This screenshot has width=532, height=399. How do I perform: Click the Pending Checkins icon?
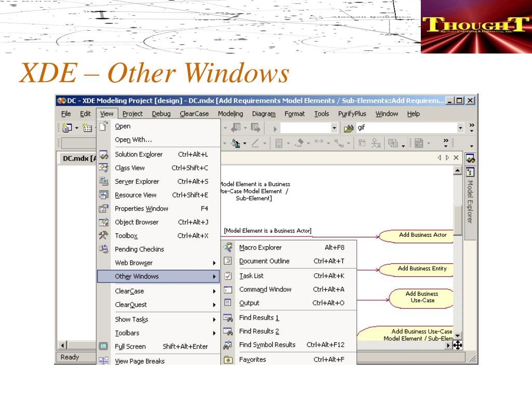coord(103,249)
